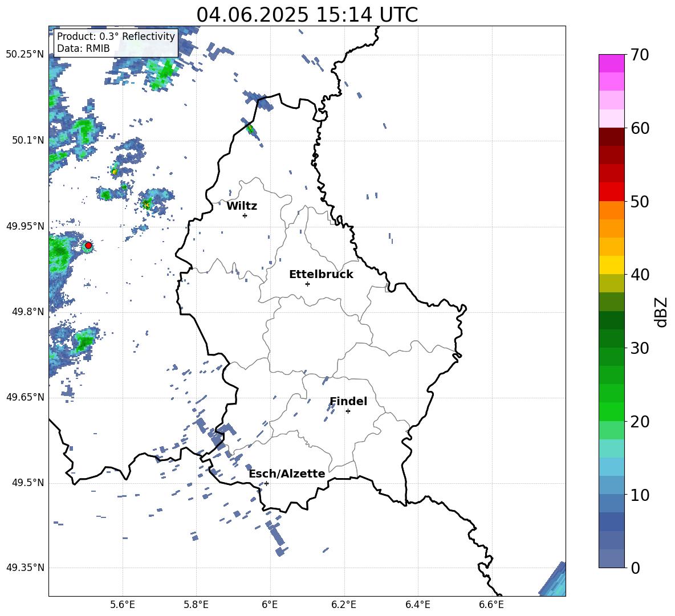Click the dark maroon colorbar segment below 60
Screen dimensions: 675x616
pyautogui.click(x=611, y=137)
